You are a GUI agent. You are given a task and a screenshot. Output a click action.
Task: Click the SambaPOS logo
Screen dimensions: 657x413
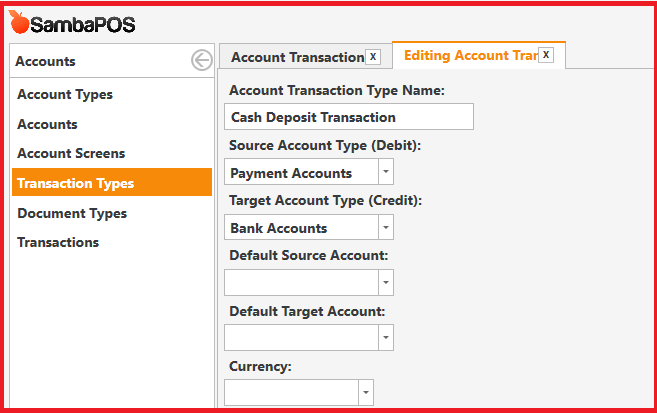72,23
